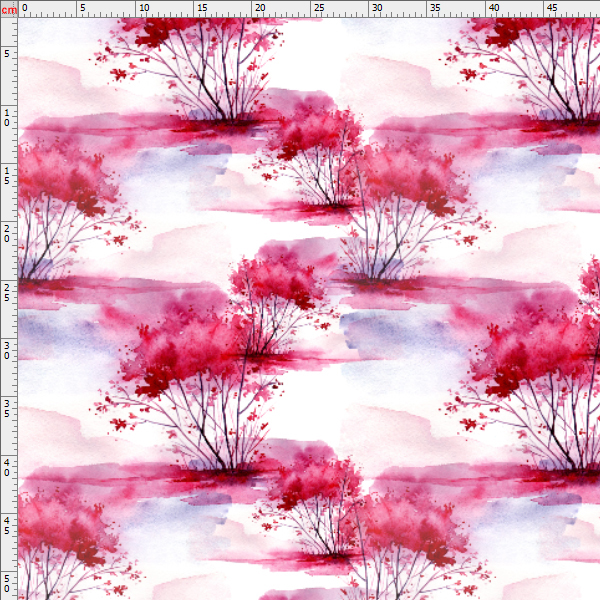Click the 20 mark on horizontal ruler
The width and height of the screenshot is (600, 600).
(260, 8)
